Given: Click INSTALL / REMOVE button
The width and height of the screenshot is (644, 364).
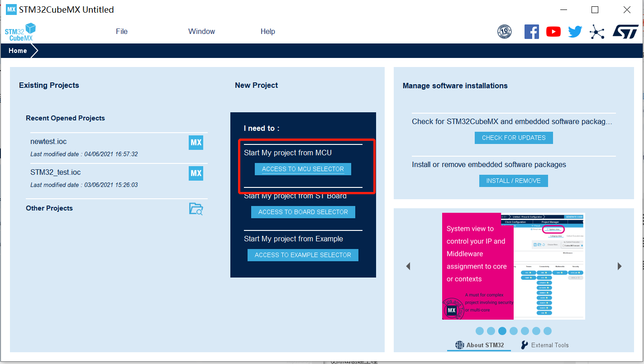Looking at the screenshot, I should [x=514, y=181].
